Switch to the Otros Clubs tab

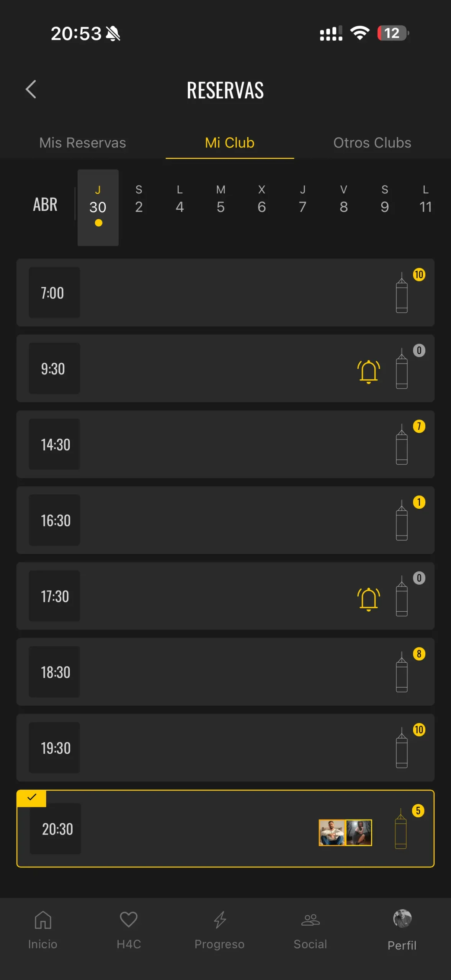coord(372,143)
